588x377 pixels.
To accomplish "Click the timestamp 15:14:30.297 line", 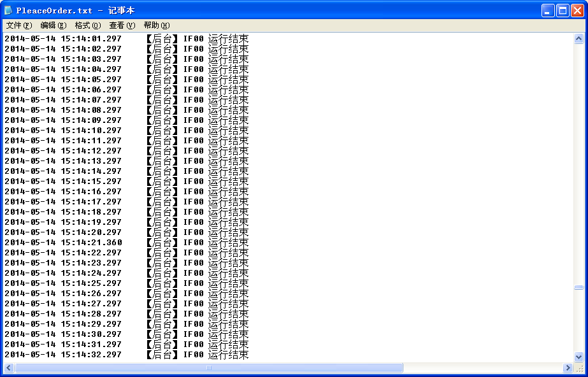I will (x=126, y=334).
